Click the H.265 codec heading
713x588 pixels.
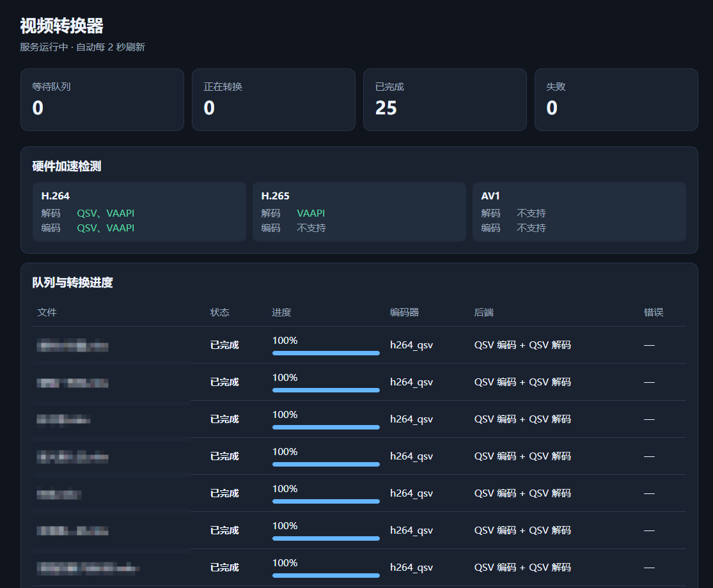pyautogui.click(x=275, y=196)
